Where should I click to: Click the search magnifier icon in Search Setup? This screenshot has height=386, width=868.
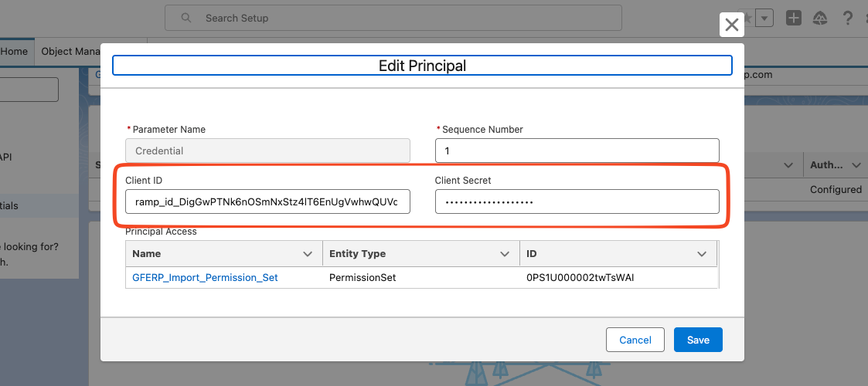(x=186, y=18)
